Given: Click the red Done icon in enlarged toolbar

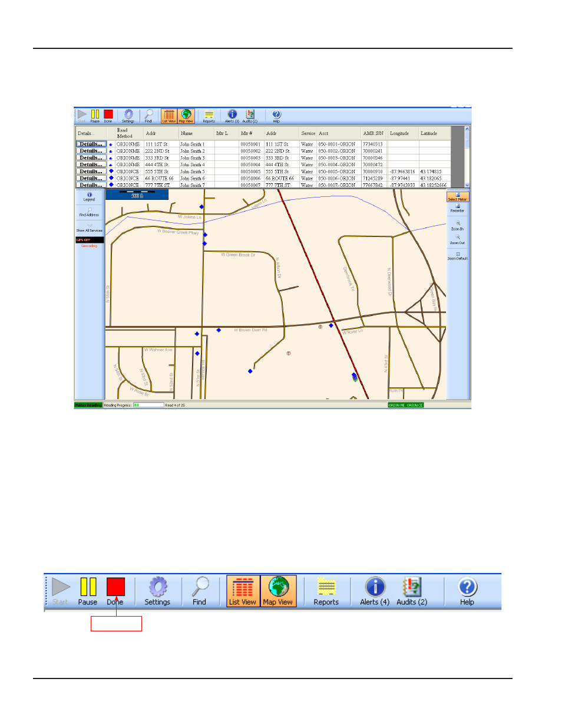Looking at the screenshot, I should (x=115, y=587).
